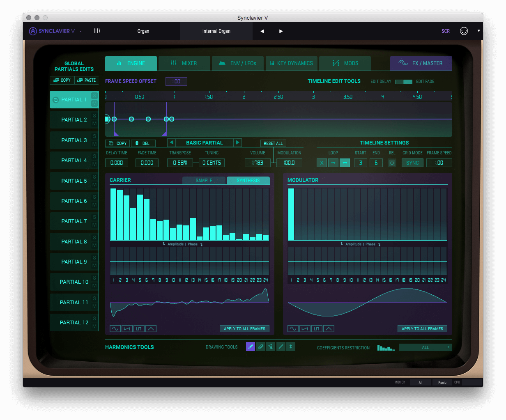The image size is (506, 420).
Task: Click the Frame Speed 1.00 field
Action: tap(439, 163)
